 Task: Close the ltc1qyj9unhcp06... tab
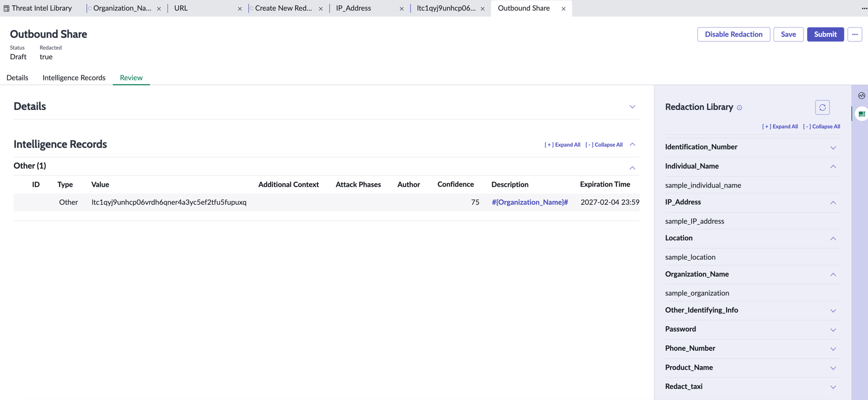pyautogui.click(x=483, y=8)
